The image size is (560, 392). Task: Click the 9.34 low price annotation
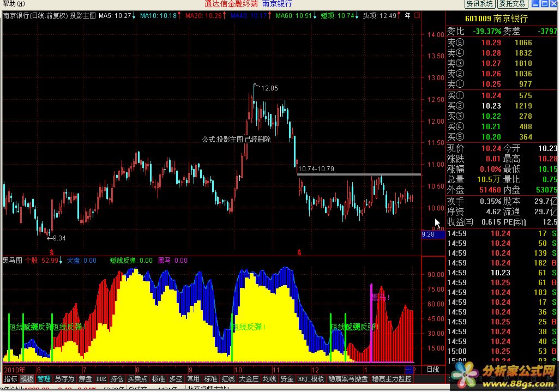point(59,238)
